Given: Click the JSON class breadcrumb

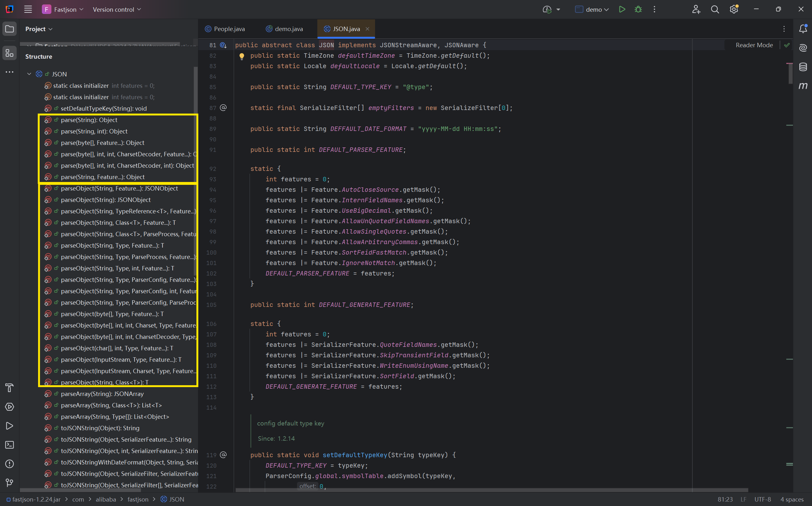Looking at the screenshot, I should click(x=172, y=499).
